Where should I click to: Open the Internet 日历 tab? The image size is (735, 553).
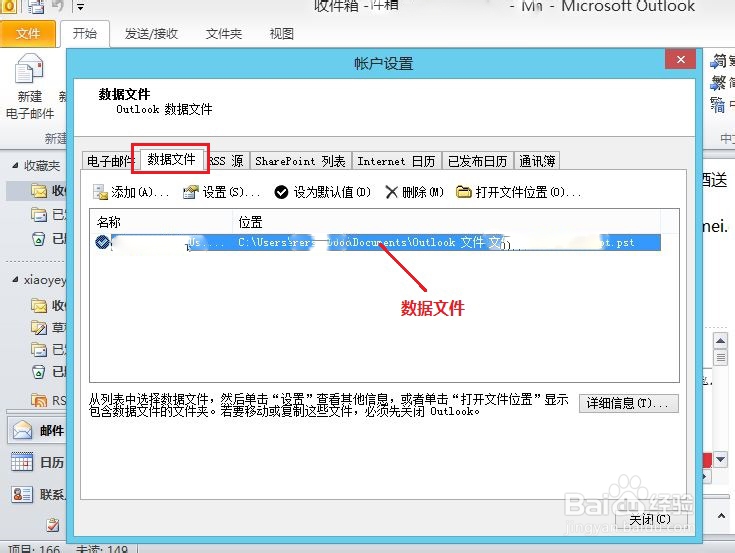coord(396,161)
